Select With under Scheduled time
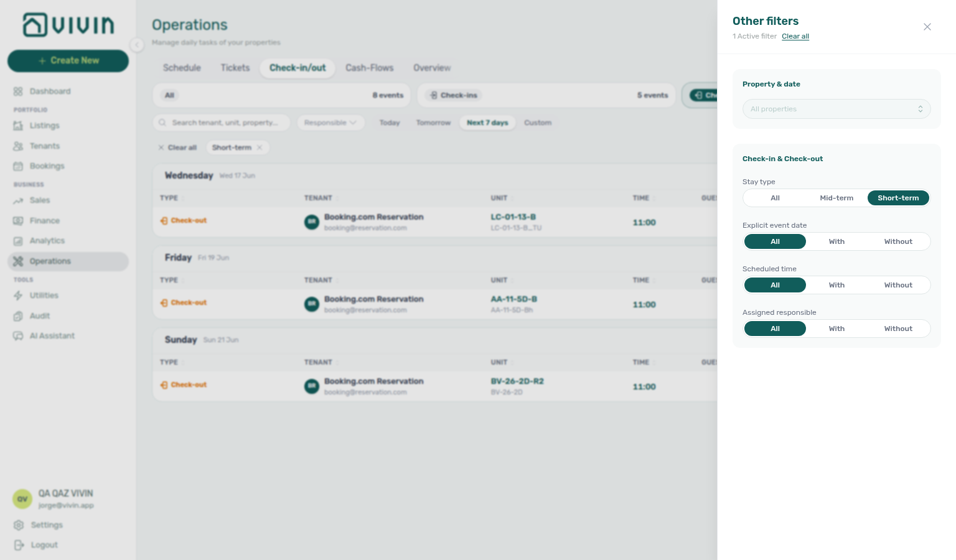Image resolution: width=956 pixels, height=560 pixels. coord(836,285)
